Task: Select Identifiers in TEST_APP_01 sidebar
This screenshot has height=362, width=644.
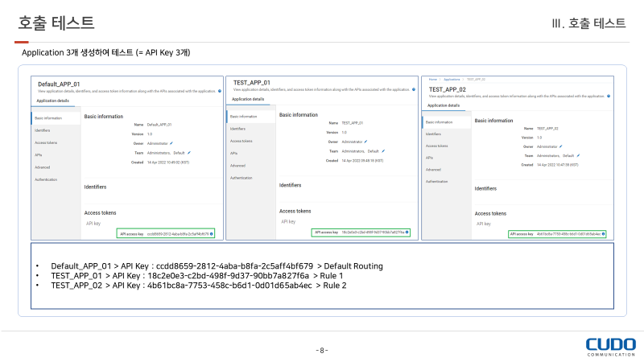Action: click(x=238, y=129)
